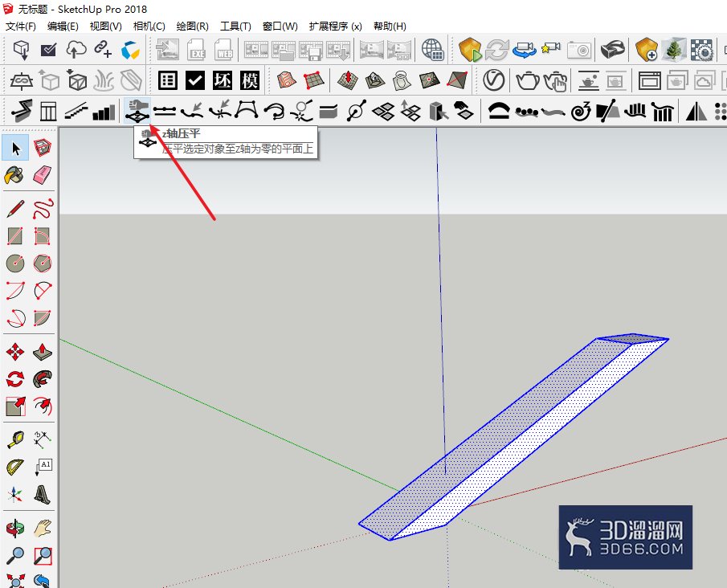
Task: Click the camera screenshot icon
Action: pos(579,49)
